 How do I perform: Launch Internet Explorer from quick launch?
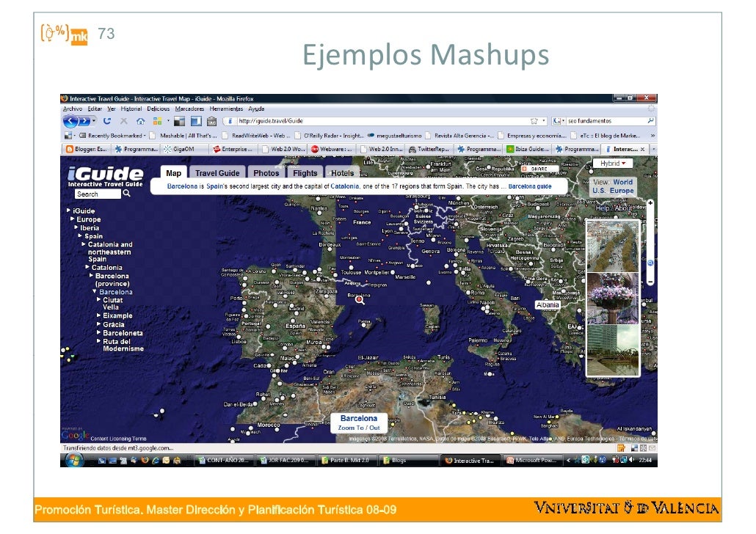(156, 460)
